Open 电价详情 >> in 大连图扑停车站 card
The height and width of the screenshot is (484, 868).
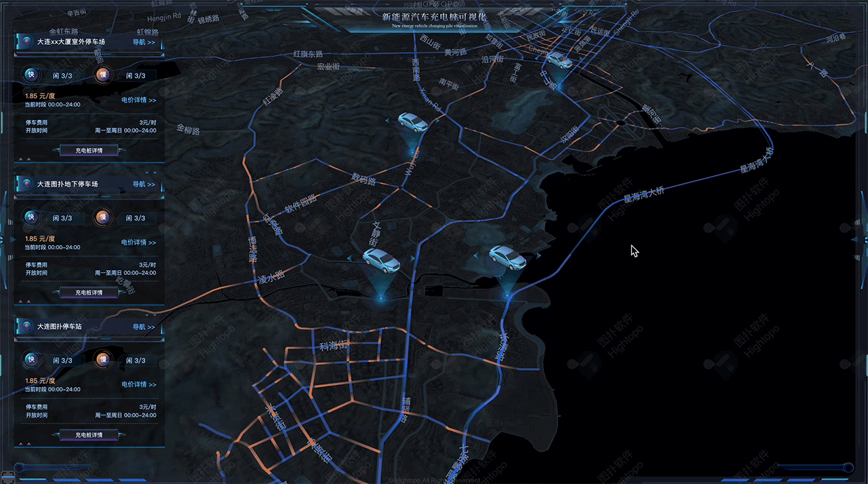[138, 385]
